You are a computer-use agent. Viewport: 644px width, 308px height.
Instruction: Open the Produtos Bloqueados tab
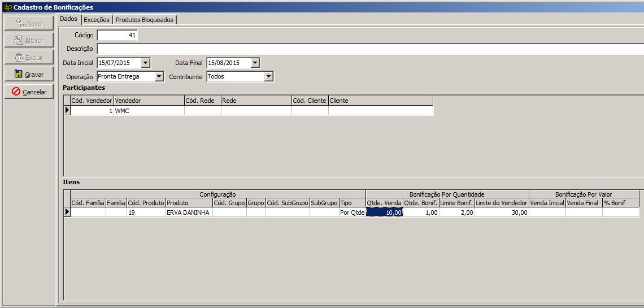(x=145, y=20)
